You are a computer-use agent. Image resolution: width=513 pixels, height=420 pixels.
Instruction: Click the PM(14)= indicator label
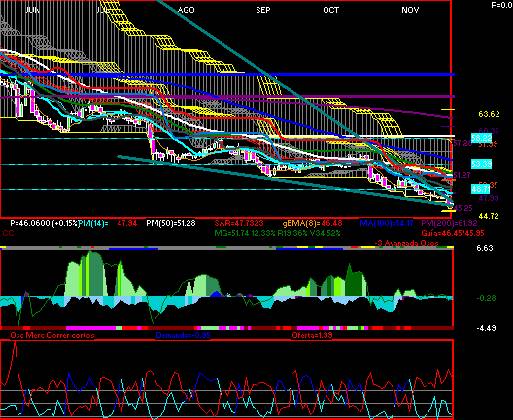pyautogui.click(x=94, y=223)
